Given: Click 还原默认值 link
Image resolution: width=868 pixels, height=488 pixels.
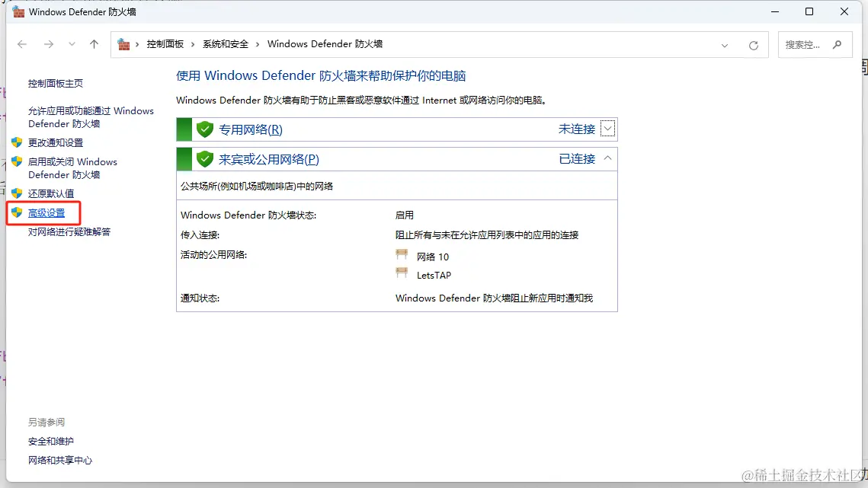Looking at the screenshot, I should (x=51, y=193).
